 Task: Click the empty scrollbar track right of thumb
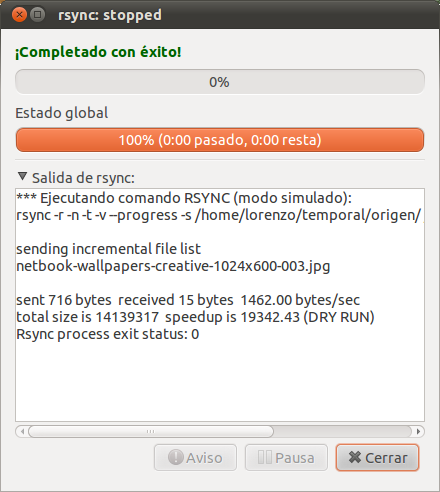[343, 431]
